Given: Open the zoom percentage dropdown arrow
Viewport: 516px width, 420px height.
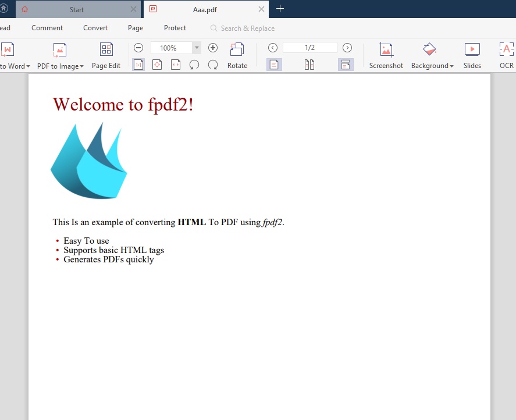Looking at the screenshot, I should coord(197,48).
